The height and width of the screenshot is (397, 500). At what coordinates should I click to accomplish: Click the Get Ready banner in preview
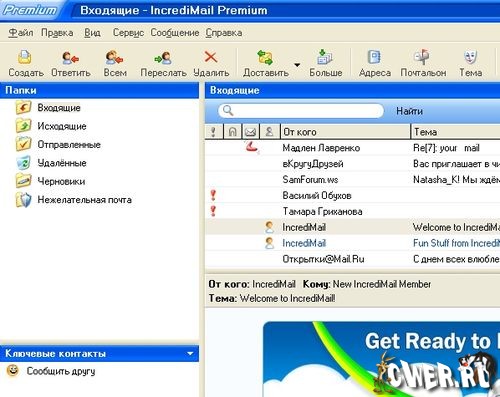click(381, 359)
